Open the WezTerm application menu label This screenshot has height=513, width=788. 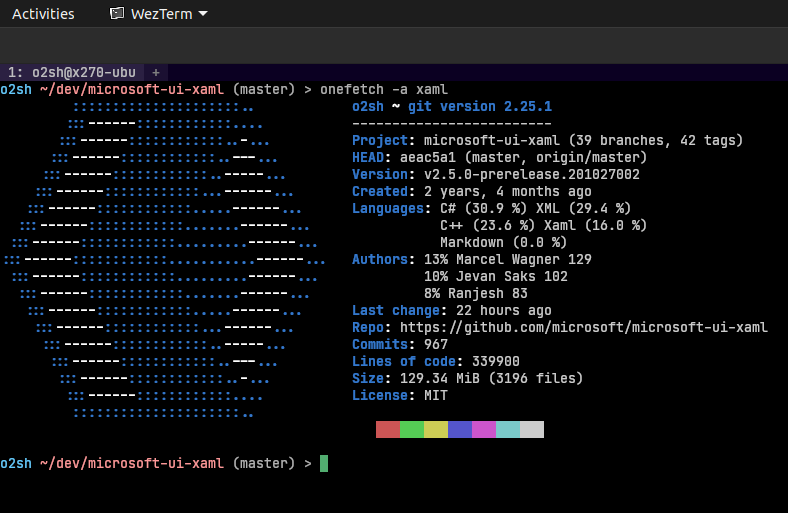[x=161, y=14]
